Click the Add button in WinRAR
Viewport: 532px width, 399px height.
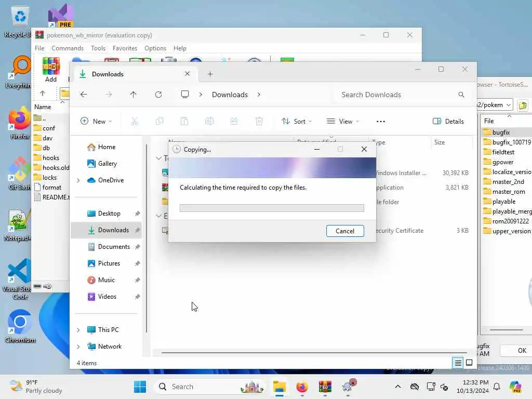(51, 70)
